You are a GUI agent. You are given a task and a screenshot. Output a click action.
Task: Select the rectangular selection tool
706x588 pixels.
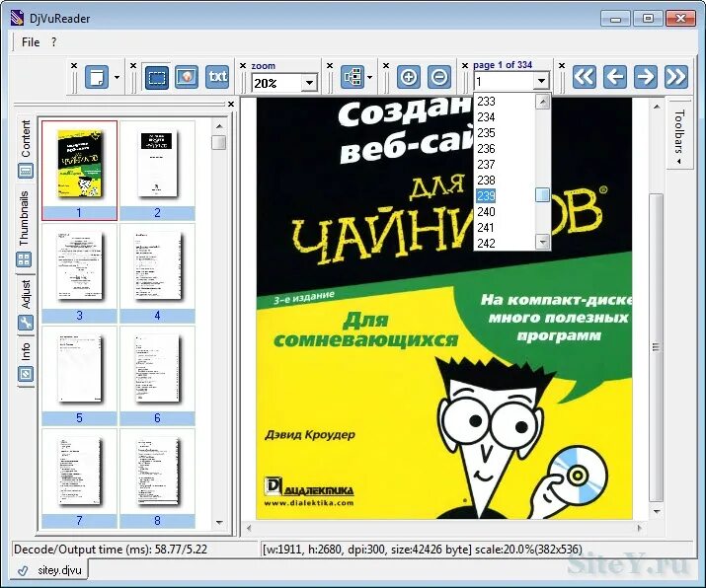157,77
